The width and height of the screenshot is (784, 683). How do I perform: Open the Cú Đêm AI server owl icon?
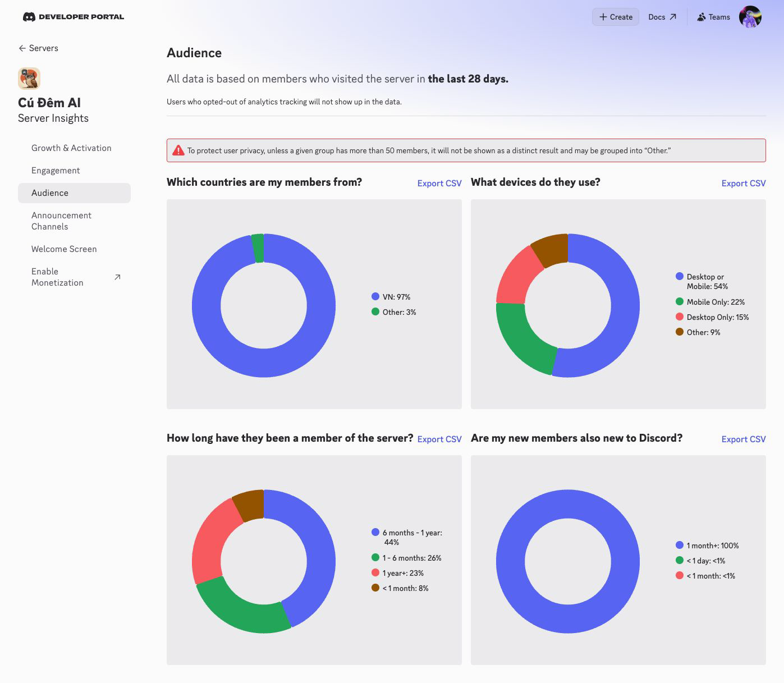click(29, 79)
